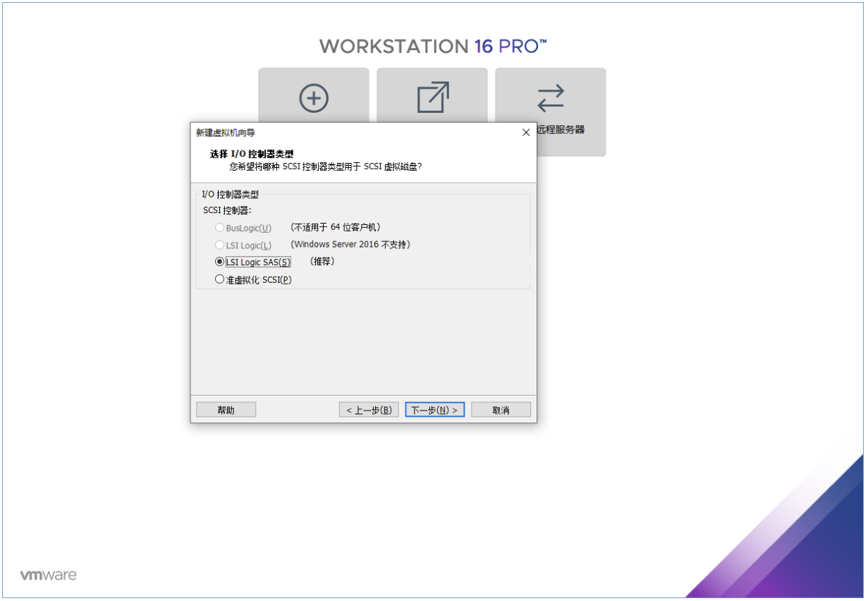This screenshot has width=868, height=601.
Task: Close the 新建虚拟机向导 dialog
Action: point(525,133)
